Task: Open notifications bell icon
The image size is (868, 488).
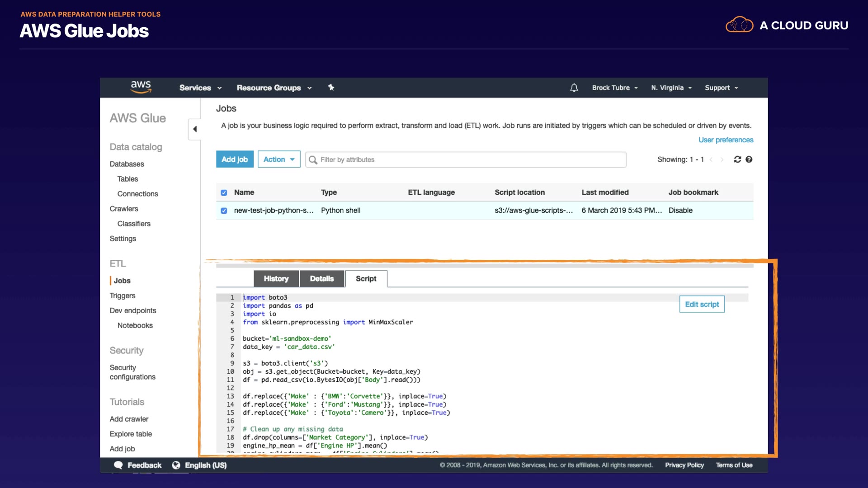Action: 574,88
